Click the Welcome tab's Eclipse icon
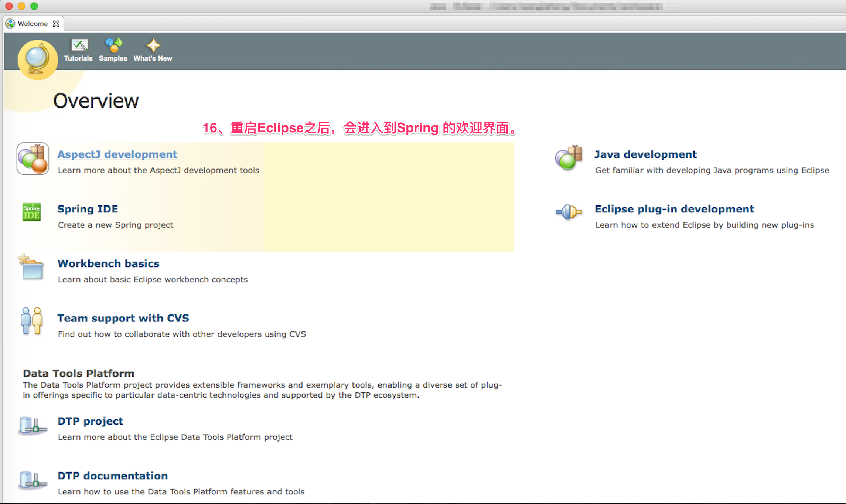 [10, 24]
